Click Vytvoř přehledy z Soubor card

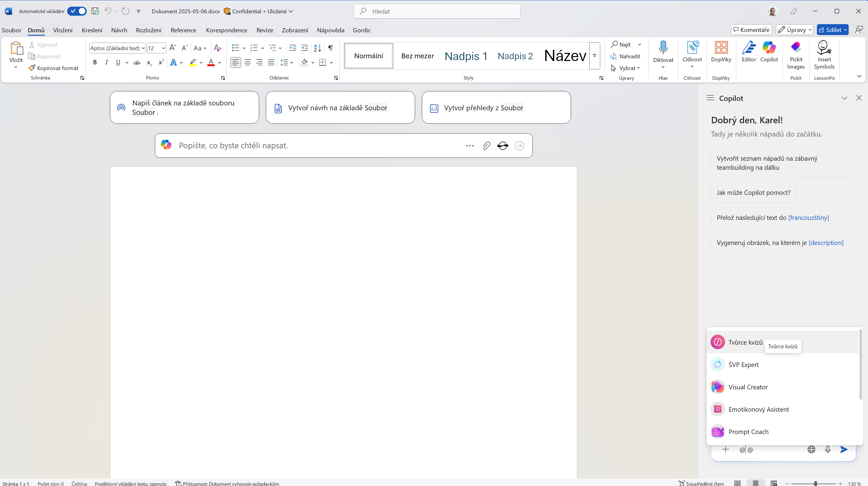click(x=496, y=108)
